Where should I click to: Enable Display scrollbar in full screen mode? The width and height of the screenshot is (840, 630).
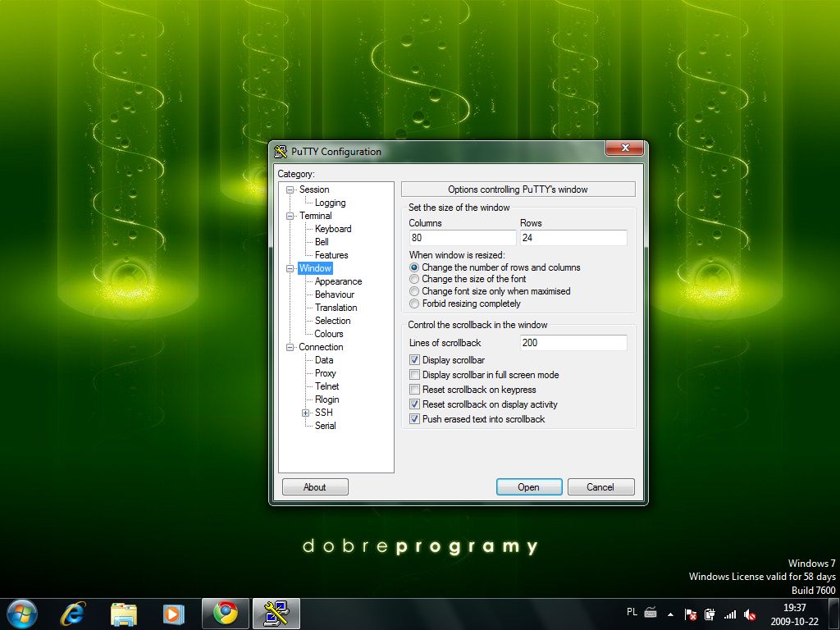point(414,374)
